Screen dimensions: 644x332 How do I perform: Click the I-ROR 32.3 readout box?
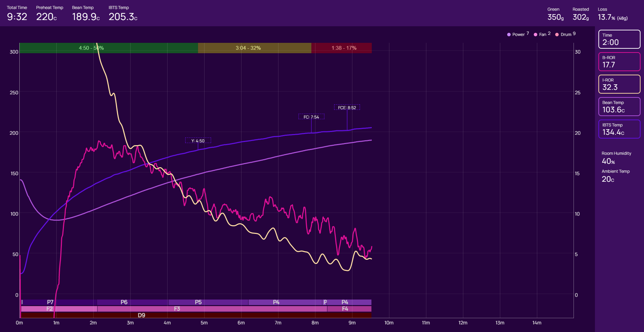tap(619, 84)
